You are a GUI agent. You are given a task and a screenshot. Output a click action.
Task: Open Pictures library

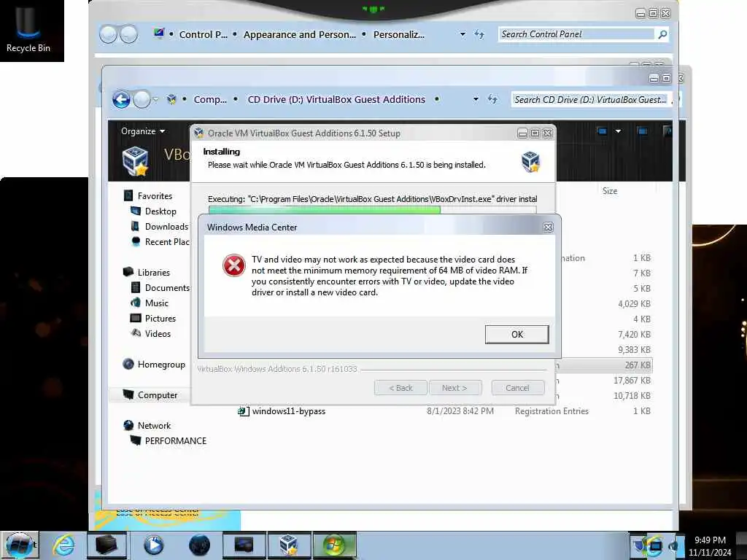[160, 318]
